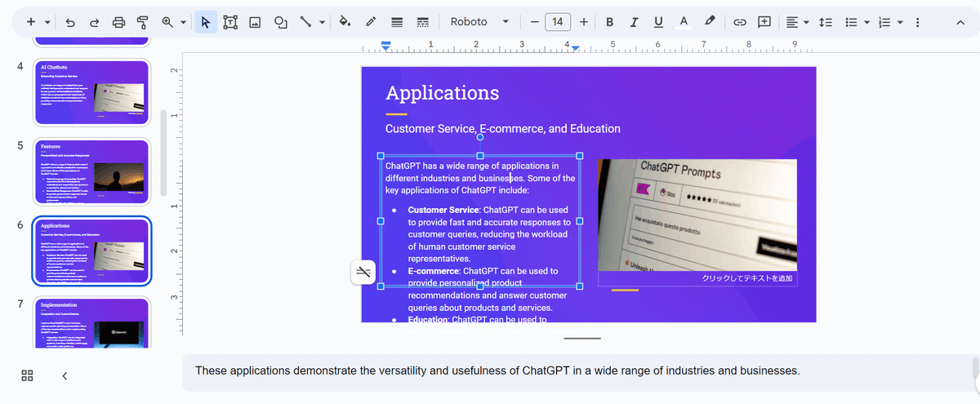Decrease font size with minus button
Image resolution: width=980 pixels, height=404 pixels.
click(535, 22)
